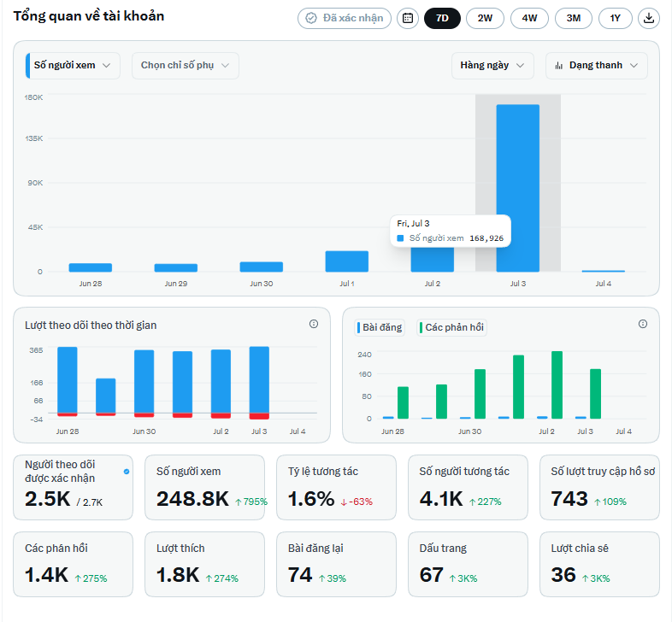The image size is (672, 622).
Task: Click the Fri, Jul 3 tooltip date
Action: tap(413, 224)
